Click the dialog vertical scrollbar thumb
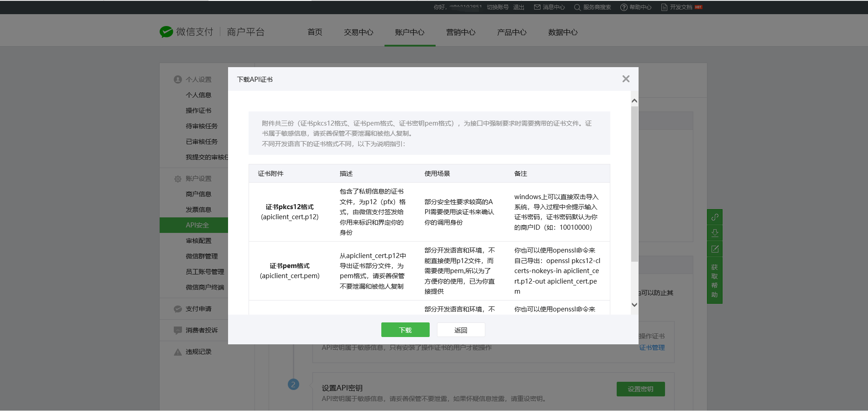The image size is (868, 411). tap(634, 183)
